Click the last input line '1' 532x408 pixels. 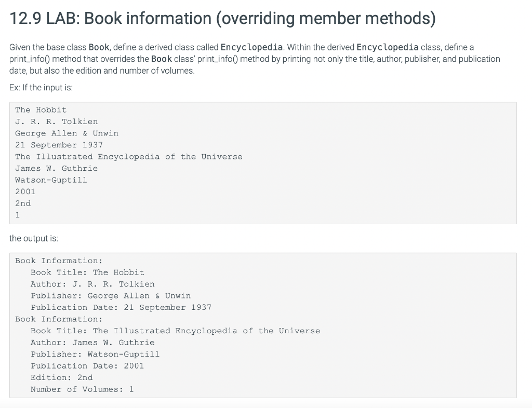[17, 215]
